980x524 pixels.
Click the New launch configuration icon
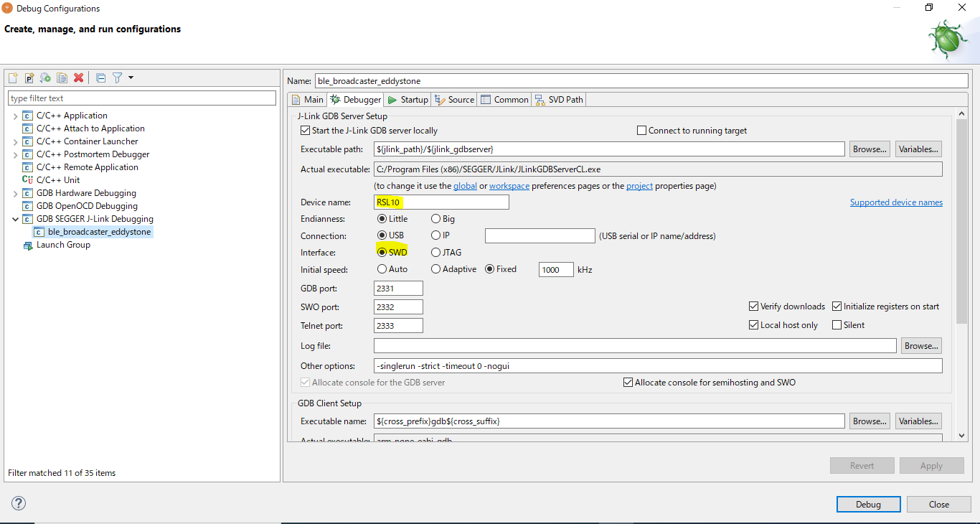12,78
